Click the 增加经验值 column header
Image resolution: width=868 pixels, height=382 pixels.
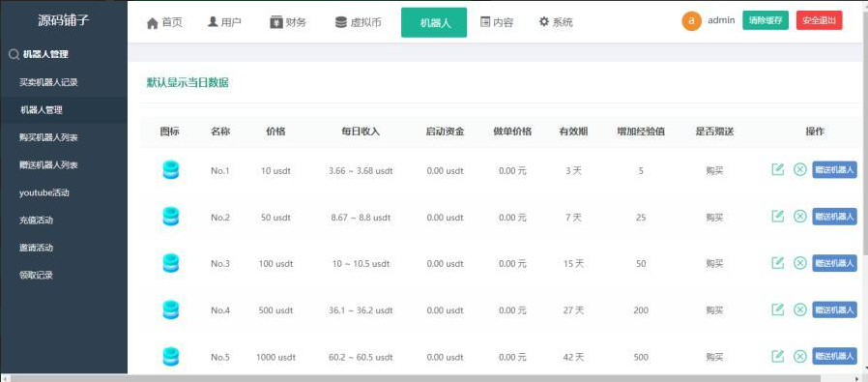[641, 132]
